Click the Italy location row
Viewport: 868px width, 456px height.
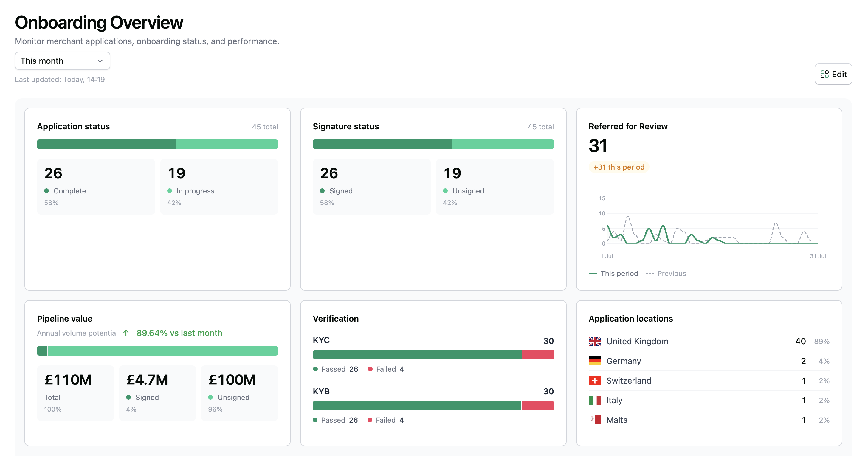click(709, 400)
